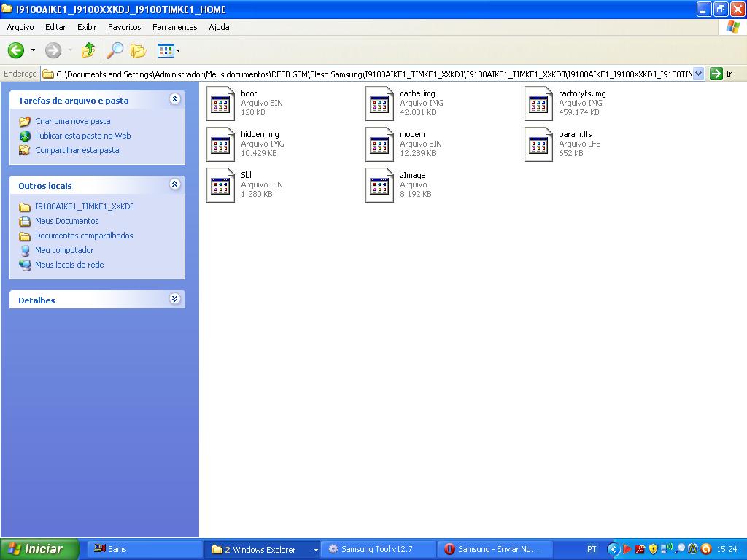The height and width of the screenshot is (560, 747).
Task: Switch to Samsung - Enviar No... Opera window
Action: pos(495,549)
